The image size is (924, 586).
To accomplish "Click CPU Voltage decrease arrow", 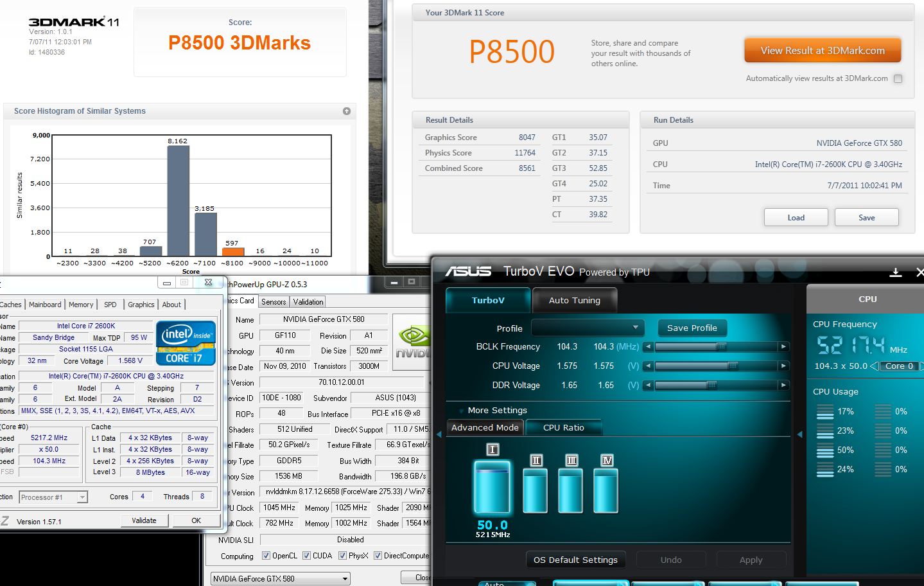I will pos(649,366).
